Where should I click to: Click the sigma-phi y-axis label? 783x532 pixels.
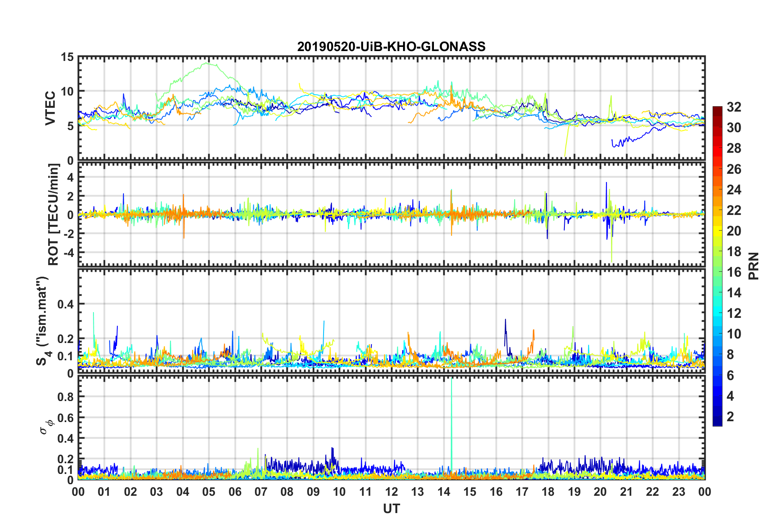pos(46,427)
